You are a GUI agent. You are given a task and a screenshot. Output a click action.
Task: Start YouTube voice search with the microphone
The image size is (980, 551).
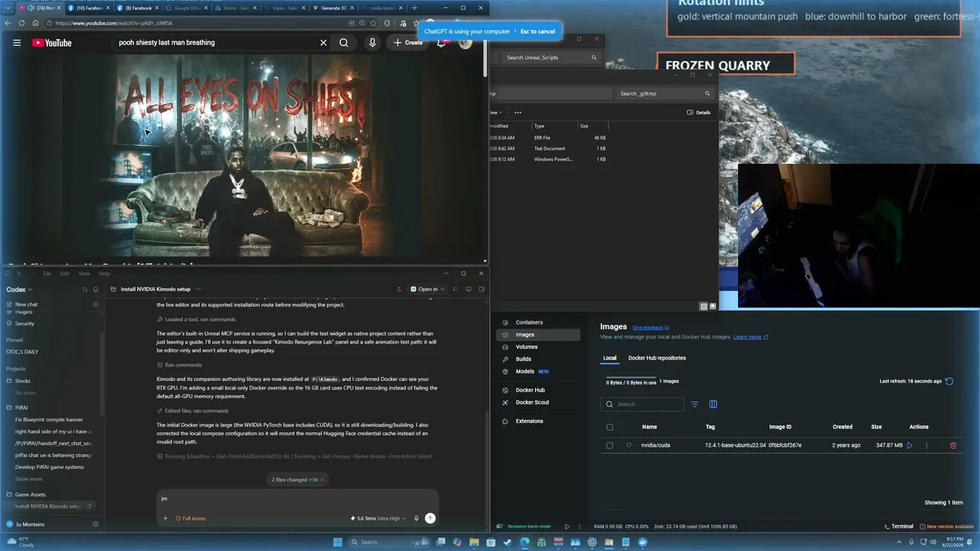click(372, 43)
